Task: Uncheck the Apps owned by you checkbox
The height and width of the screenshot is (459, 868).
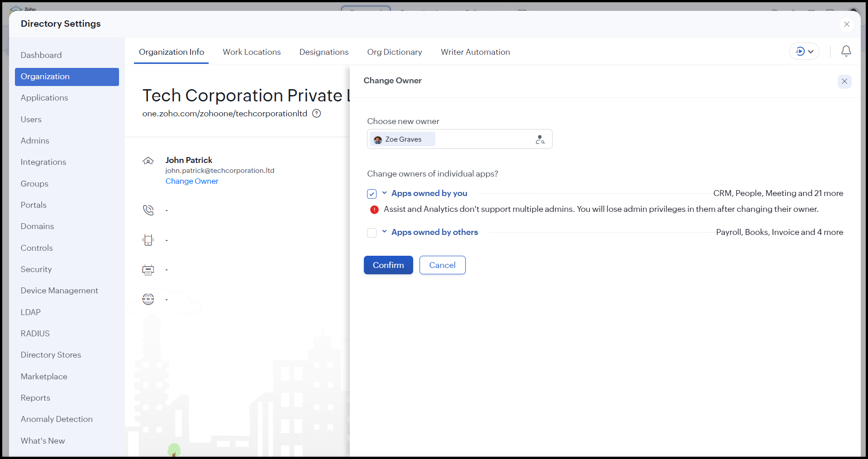Action: (372, 194)
